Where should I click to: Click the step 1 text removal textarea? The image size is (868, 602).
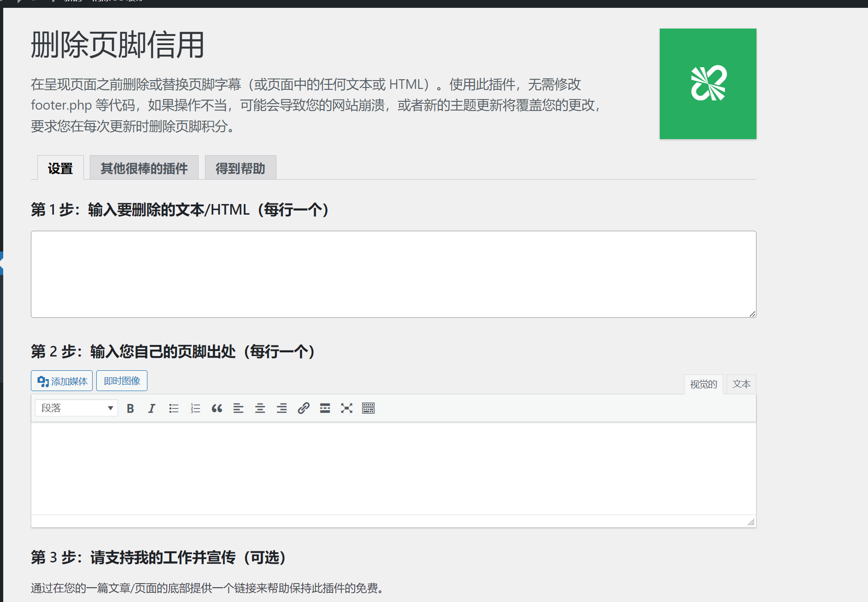pos(393,274)
